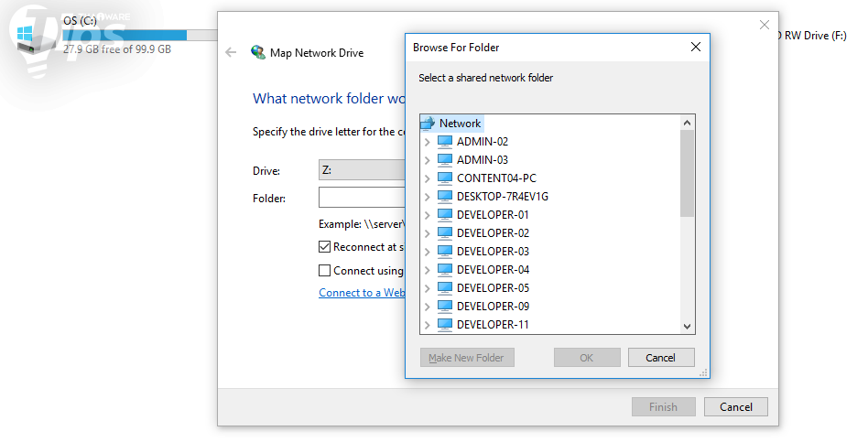Expand the CONTENT04-PC node
This screenshot has width=868, height=442.
coord(428,178)
